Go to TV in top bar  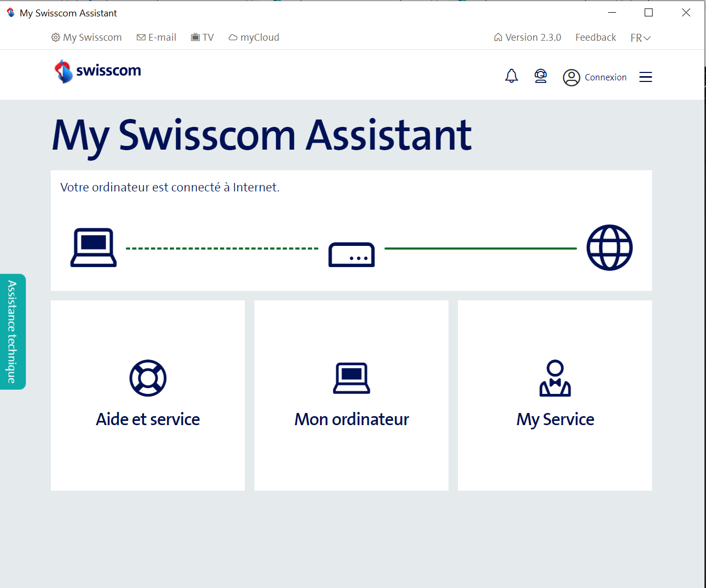203,38
